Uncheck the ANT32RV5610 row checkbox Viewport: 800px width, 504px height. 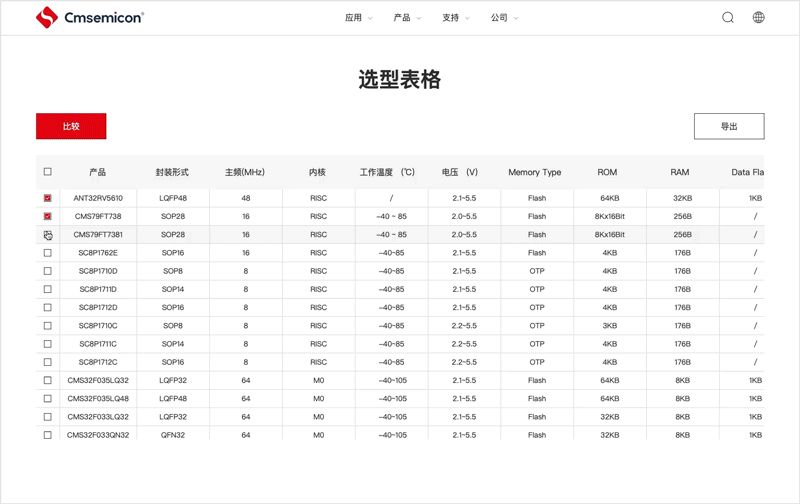(x=47, y=198)
